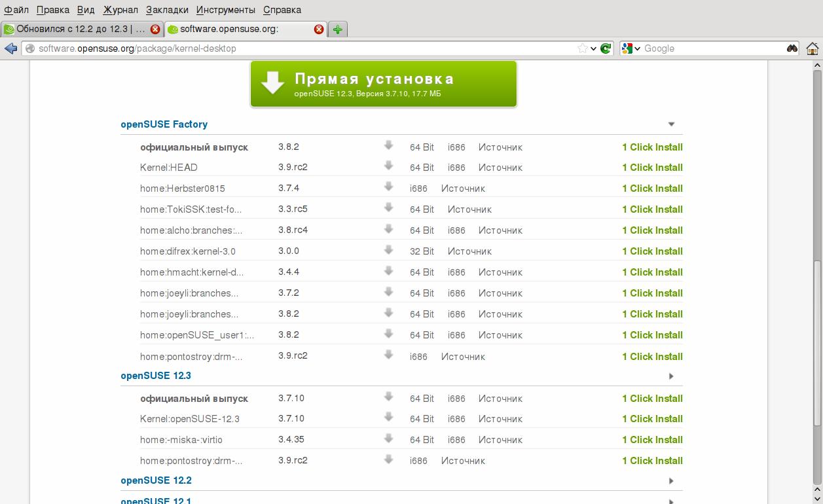The height and width of the screenshot is (504, 823).
Task: Toggle the openSUSE 12.3 section arrow
Action: [x=671, y=376]
